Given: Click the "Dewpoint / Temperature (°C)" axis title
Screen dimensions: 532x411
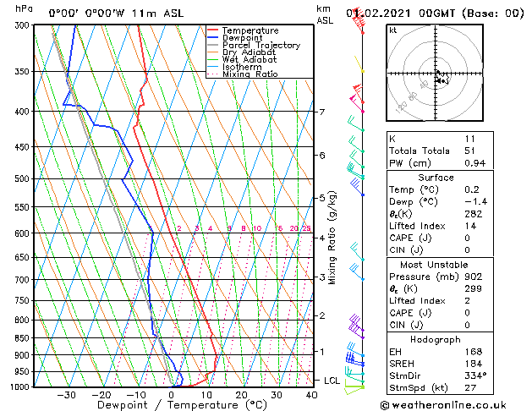Looking at the screenshot, I should pos(182,405).
